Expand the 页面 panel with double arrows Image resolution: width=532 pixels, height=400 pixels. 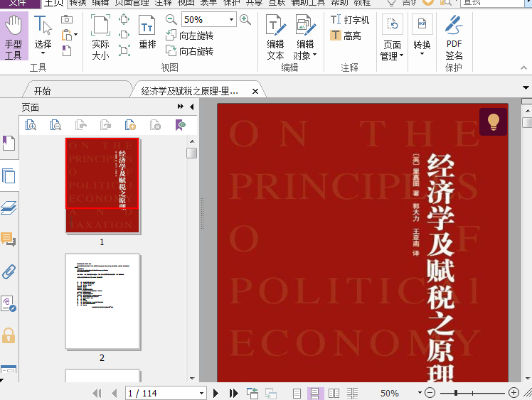point(181,107)
